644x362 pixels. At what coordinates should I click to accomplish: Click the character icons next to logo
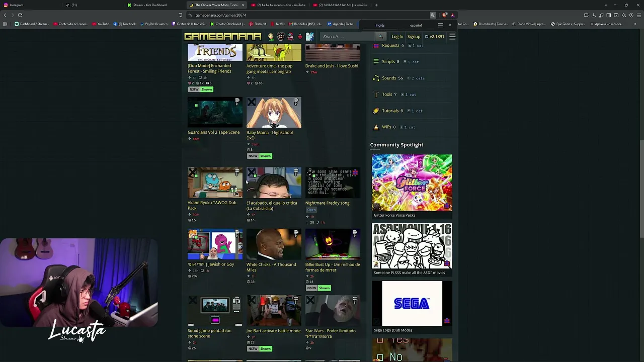[x=290, y=36]
